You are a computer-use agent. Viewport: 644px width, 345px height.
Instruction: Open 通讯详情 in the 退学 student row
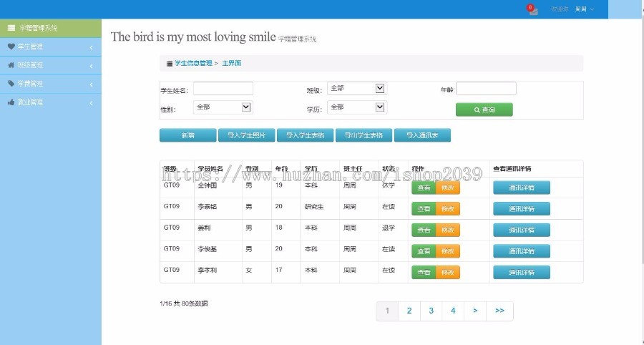[x=522, y=230]
